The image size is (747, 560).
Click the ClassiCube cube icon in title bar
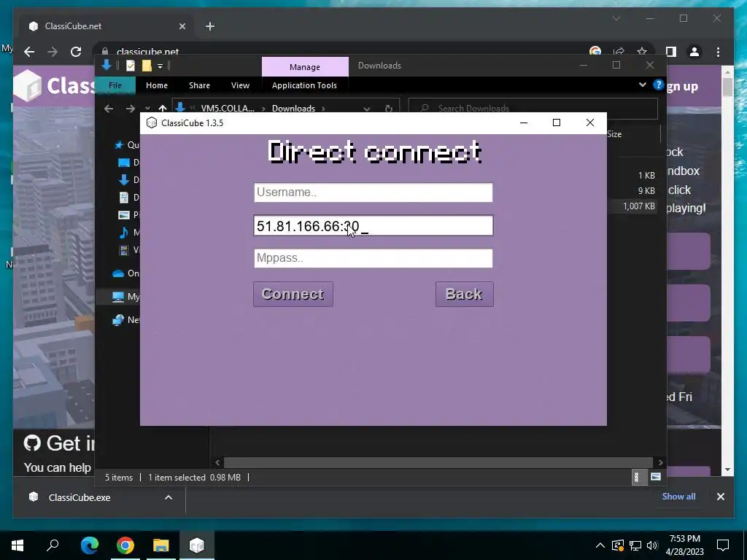(x=152, y=122)
